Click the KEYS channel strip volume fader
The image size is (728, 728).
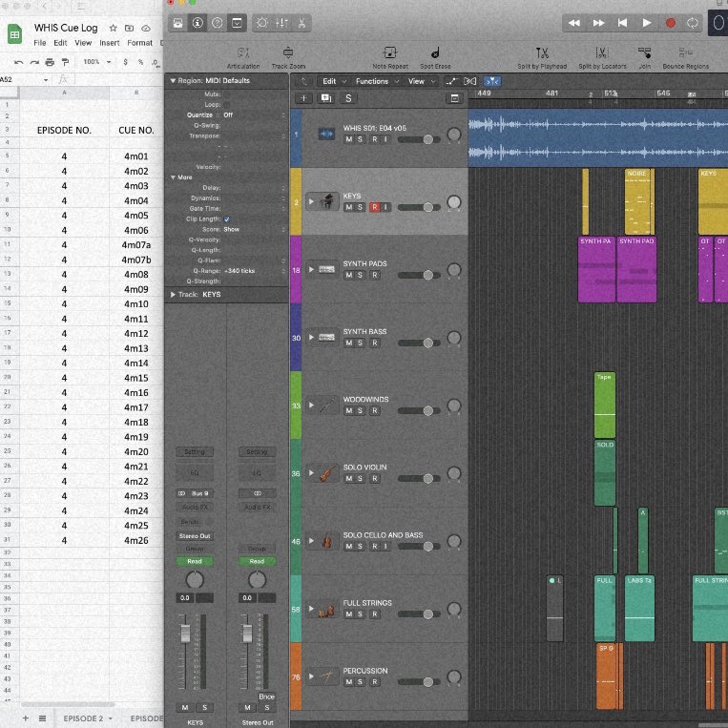point(185,634)
